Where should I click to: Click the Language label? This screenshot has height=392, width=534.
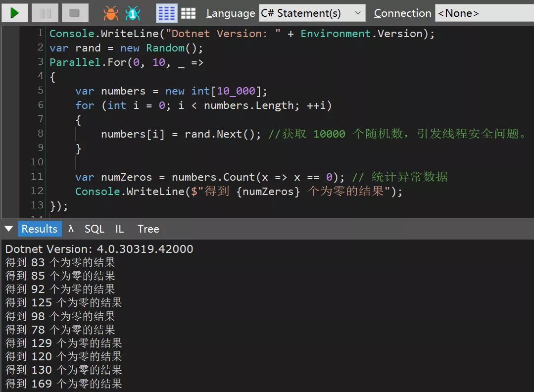click(x=230, y=13)
